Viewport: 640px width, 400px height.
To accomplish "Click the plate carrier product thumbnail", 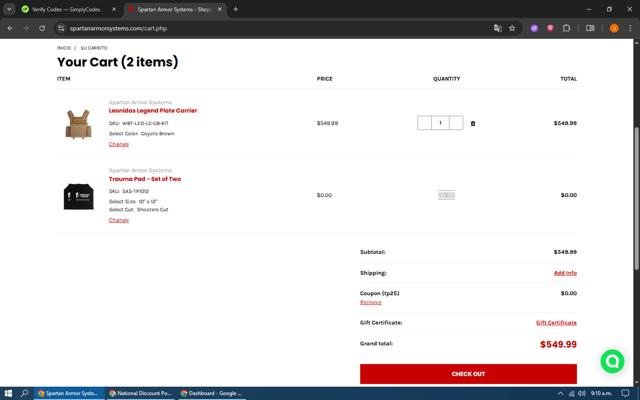I will point(78,124).
